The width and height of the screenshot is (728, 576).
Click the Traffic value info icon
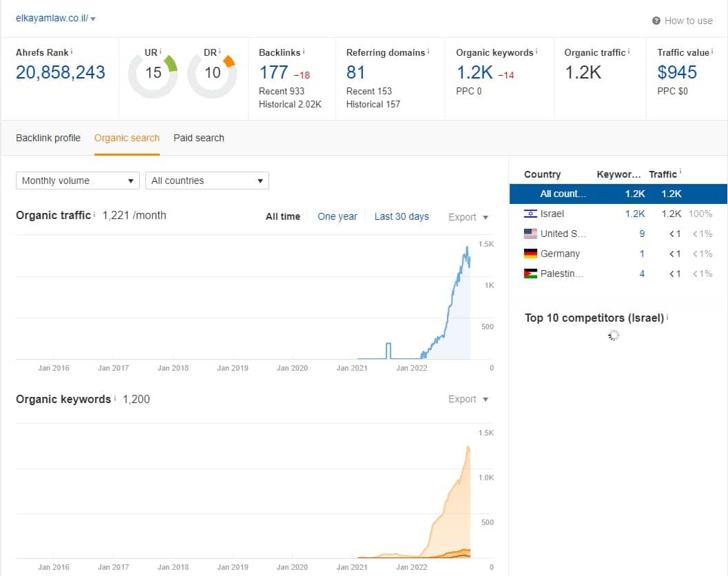point(712,51)
